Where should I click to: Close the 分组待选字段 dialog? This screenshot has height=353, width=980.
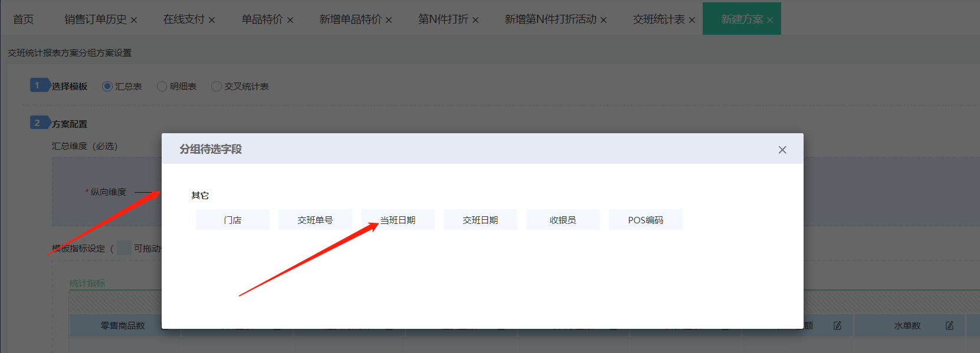[782, 150]
